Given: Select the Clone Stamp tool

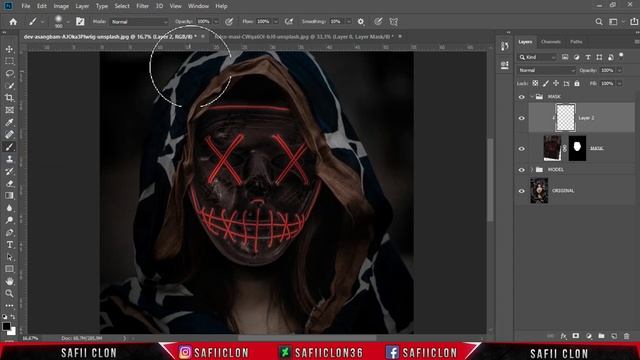Looking at the screenshot, I should point(9,159).
